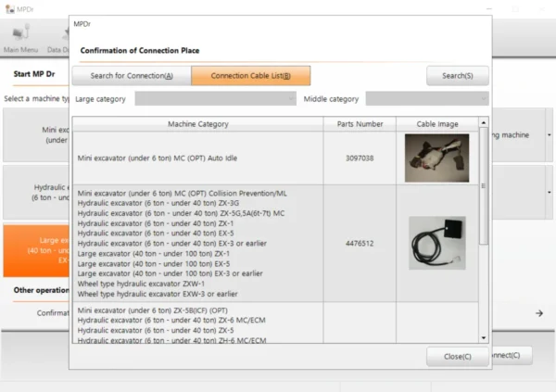
Task: Click parts number 4476512
Action: click(360, 244)
